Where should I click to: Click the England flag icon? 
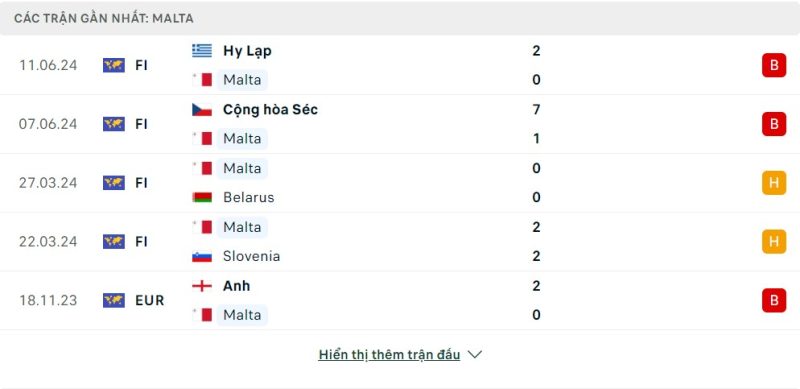[202, 286]
